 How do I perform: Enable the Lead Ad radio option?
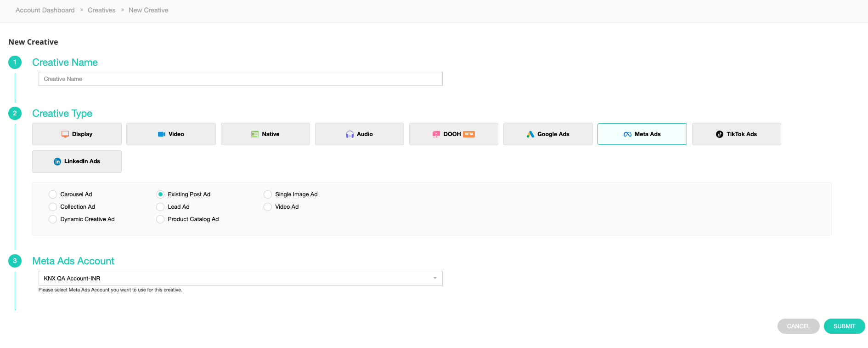(x=160, y=207)
